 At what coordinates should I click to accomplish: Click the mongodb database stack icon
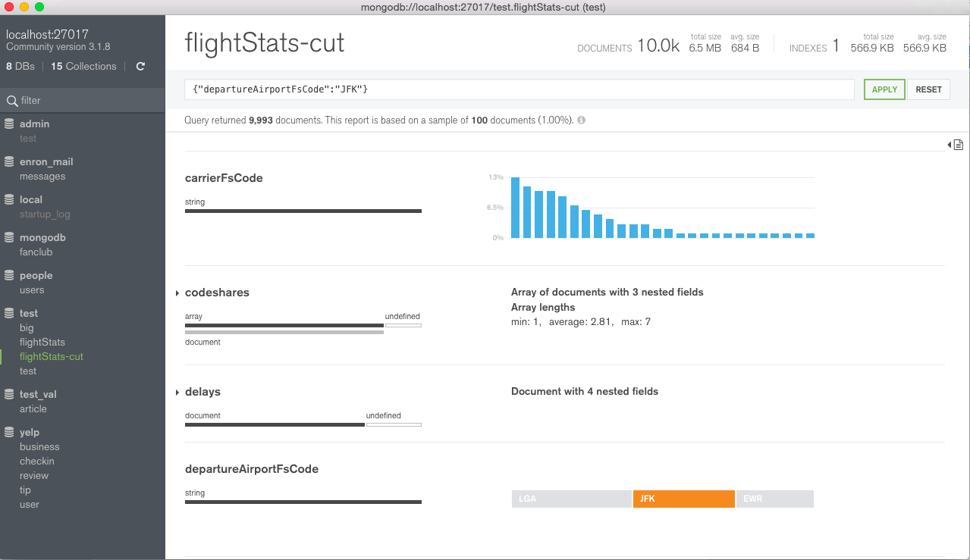coord(9,237)
